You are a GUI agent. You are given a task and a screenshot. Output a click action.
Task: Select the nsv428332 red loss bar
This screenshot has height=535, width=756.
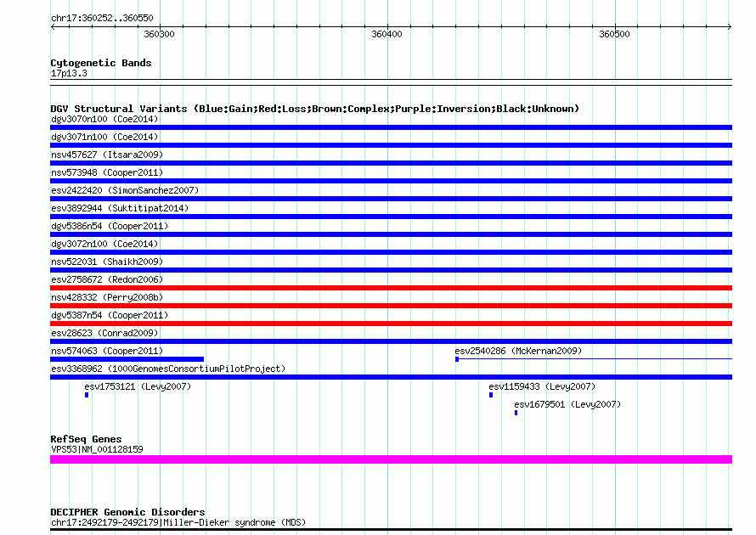391,306
